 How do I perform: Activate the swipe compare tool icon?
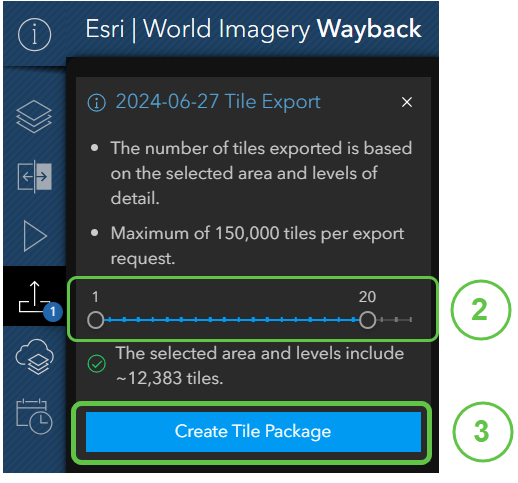pyautogui.click(x=34, y=177)
